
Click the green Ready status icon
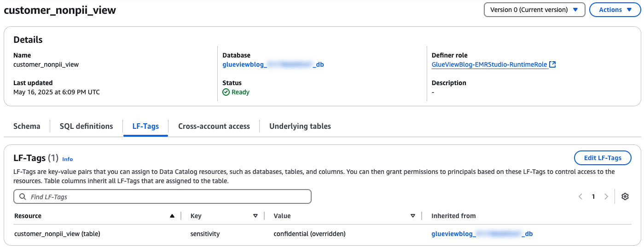click(x=226, y=92)
